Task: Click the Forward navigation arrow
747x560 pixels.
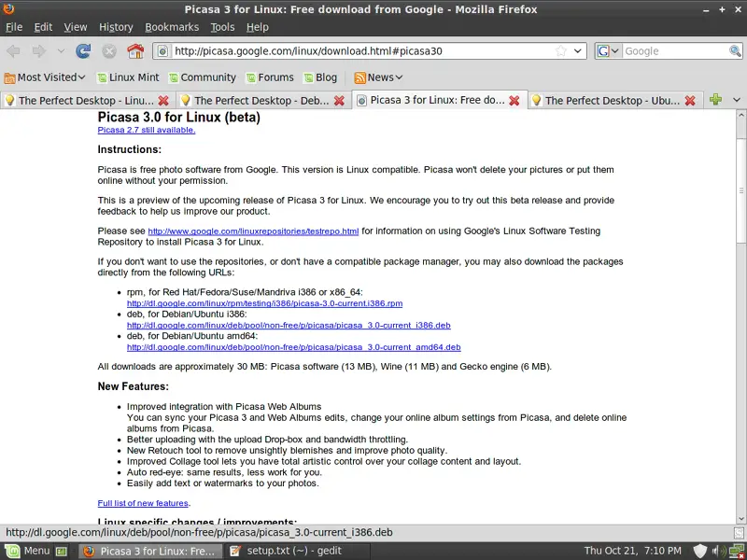Action: 38,51
